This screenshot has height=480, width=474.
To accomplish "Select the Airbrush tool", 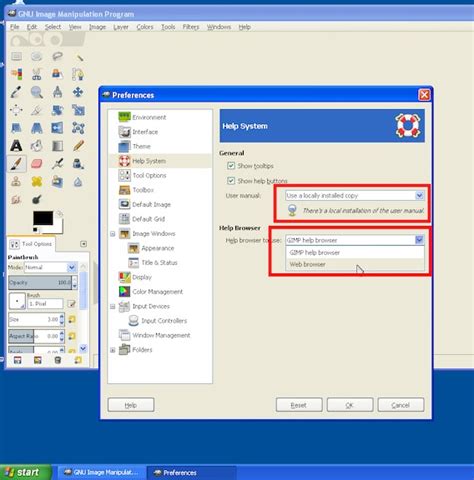I will pos(57,164).
